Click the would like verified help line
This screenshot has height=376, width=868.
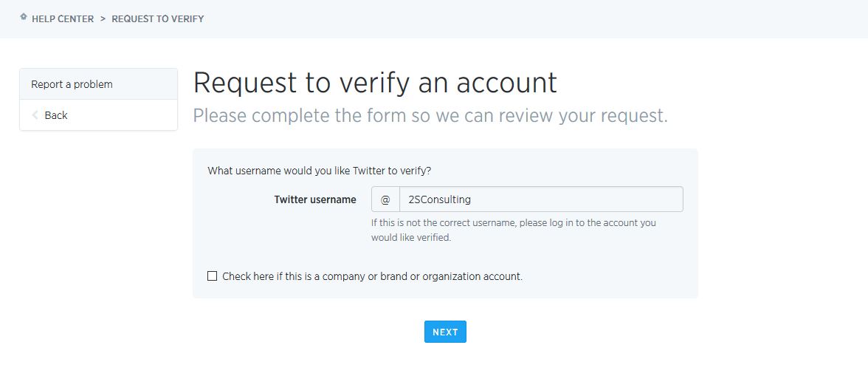411,238
